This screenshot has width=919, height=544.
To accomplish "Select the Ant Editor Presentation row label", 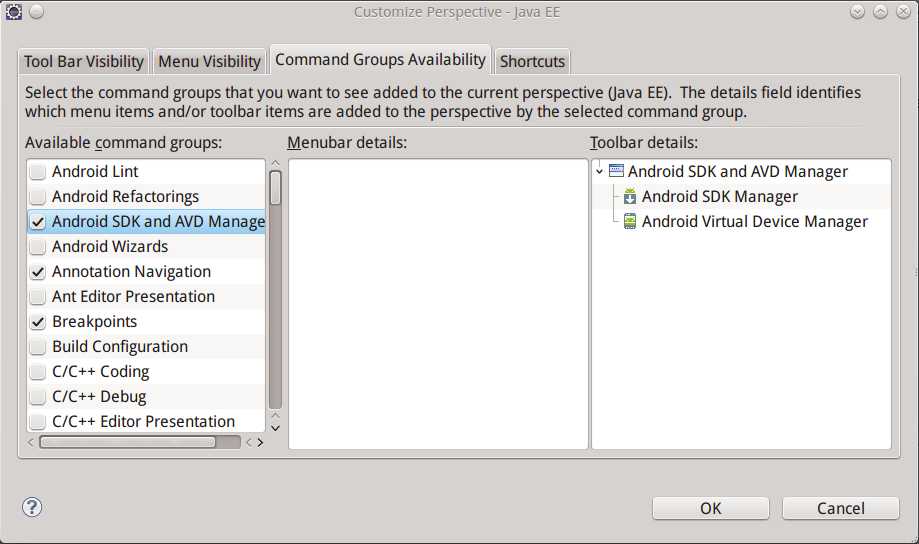I will click(x=134, y=296).
